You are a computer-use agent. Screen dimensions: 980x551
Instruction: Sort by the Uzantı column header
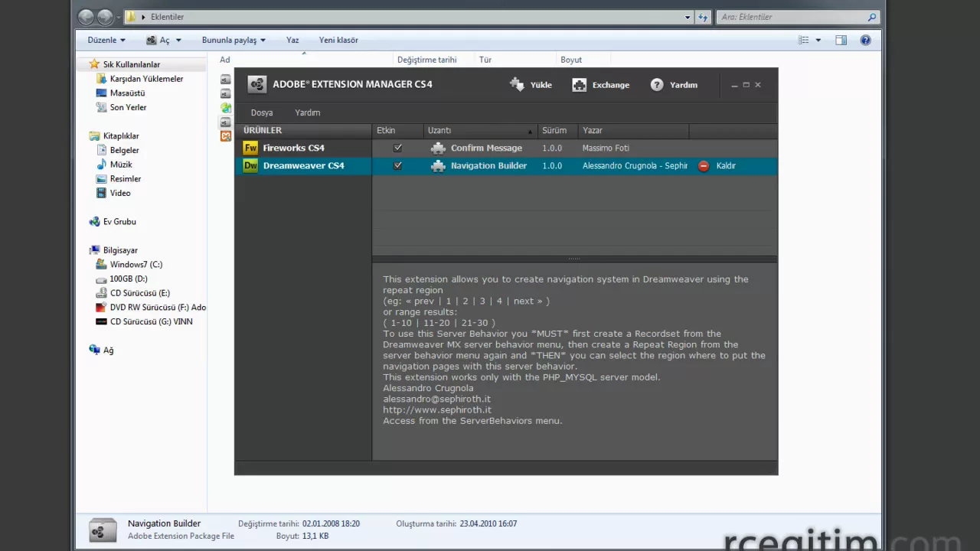coord(480,130)
